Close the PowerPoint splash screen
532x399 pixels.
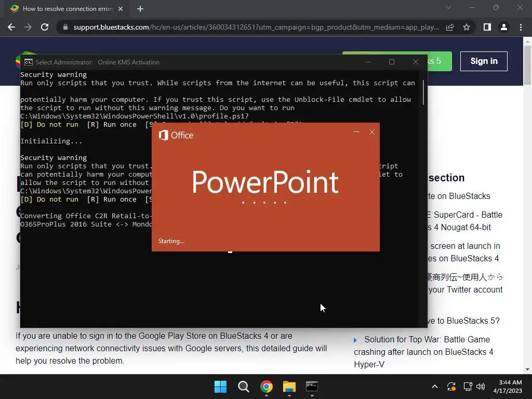coord(372,131)
